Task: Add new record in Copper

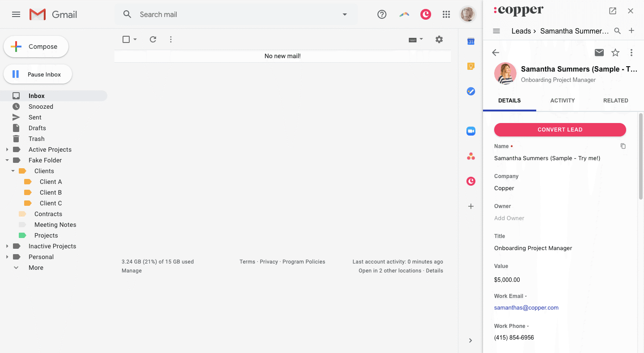Action: point(631,31)
